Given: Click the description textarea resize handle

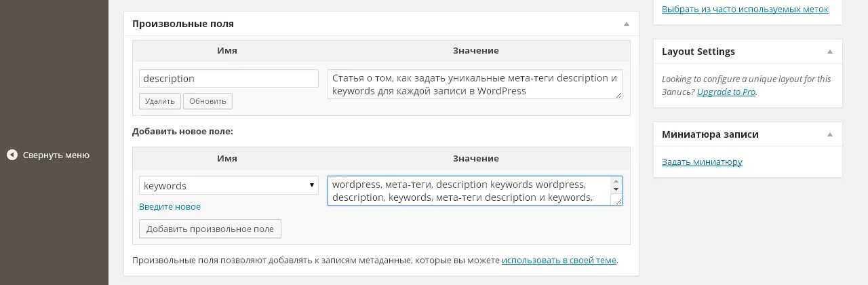Looking at the screenshot, I should pyautogui.click(x=618, y=95).
